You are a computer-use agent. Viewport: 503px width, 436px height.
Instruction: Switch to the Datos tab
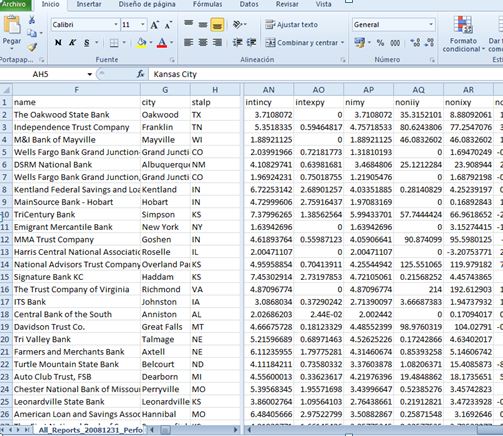249,4
